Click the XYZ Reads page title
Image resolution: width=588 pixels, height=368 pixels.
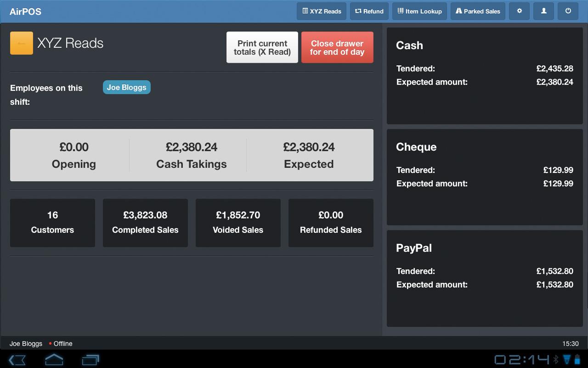pyautogui.click(x=70, y=43)
